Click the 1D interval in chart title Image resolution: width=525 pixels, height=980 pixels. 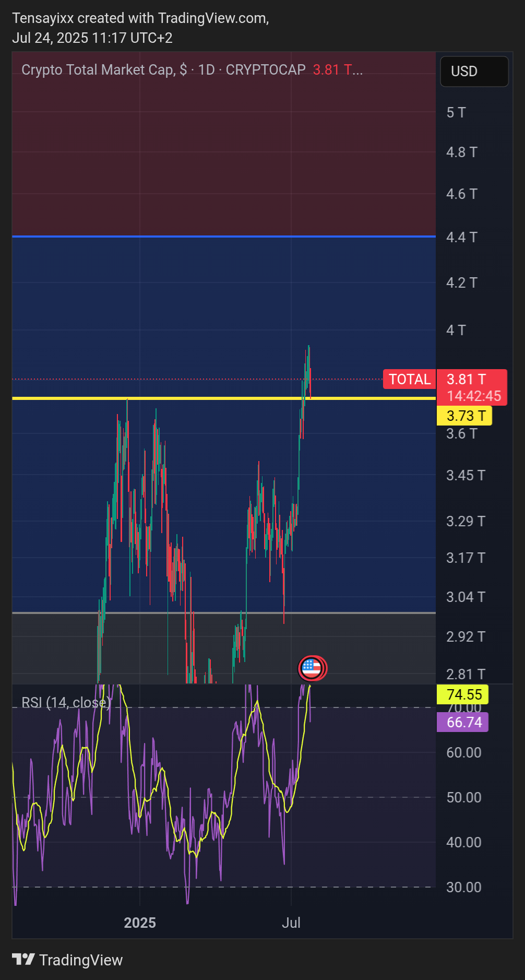(x=207, y=69)
